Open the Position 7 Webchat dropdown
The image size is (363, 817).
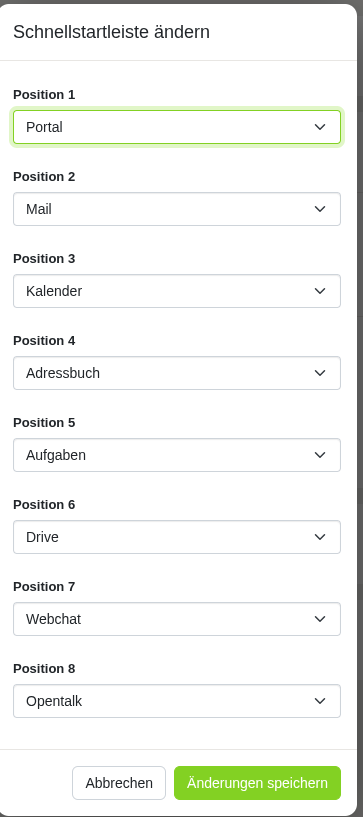pyautogui.click(x=177, y=619)
